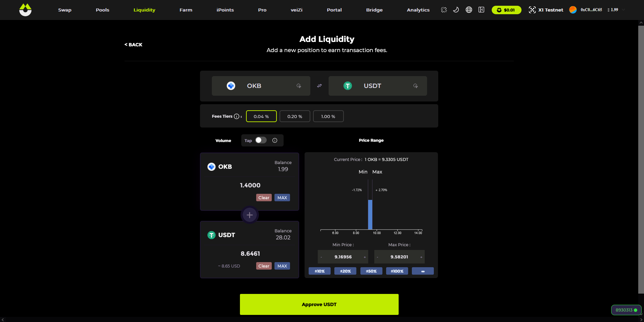Click the broken-link icon in the header

[x=444, y=10]
